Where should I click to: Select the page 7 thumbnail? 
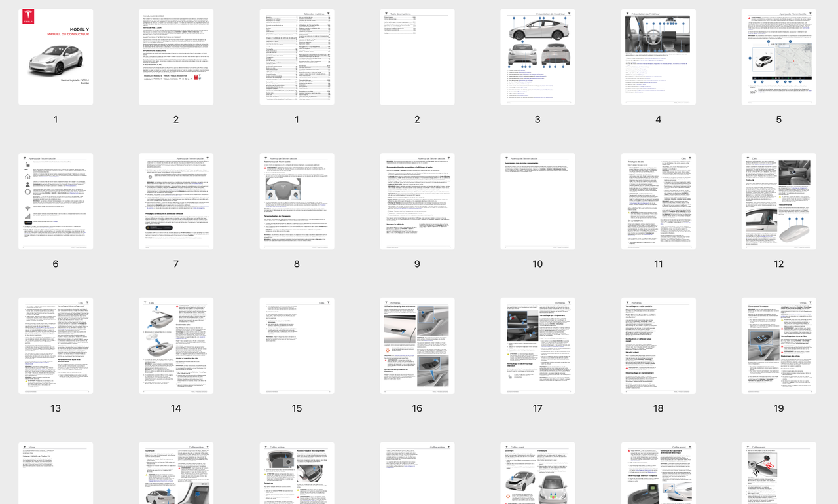point(176,202)
